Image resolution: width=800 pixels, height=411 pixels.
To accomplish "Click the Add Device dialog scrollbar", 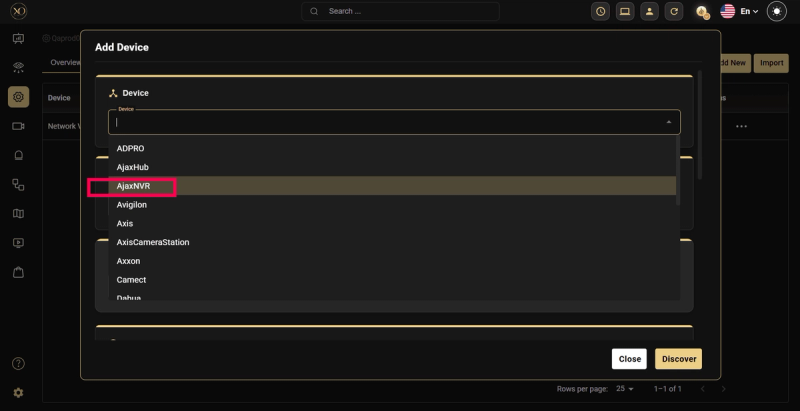I will (x=699, y=125).
